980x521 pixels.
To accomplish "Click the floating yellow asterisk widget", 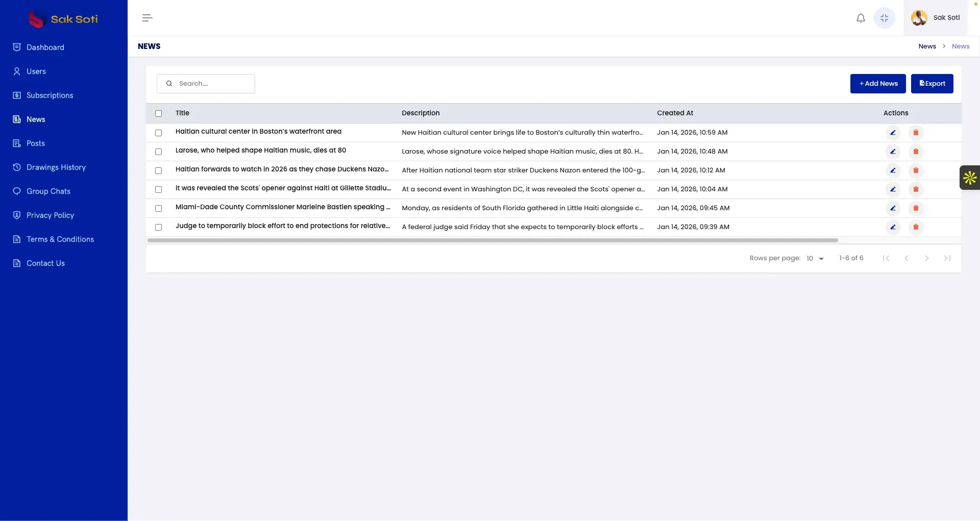I will [x=970, y=178].
